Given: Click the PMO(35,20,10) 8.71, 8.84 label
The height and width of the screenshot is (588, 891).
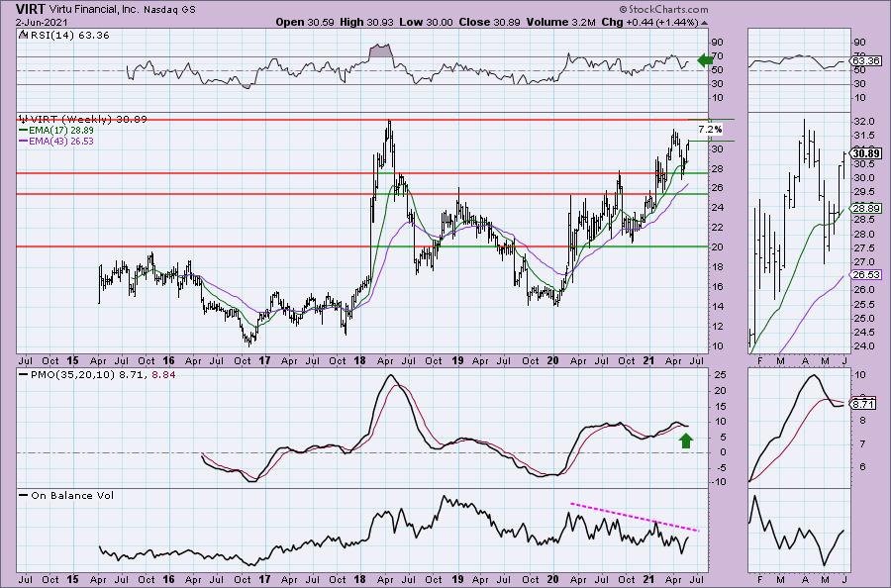Looking at the screenshot, I should point(103,375).
